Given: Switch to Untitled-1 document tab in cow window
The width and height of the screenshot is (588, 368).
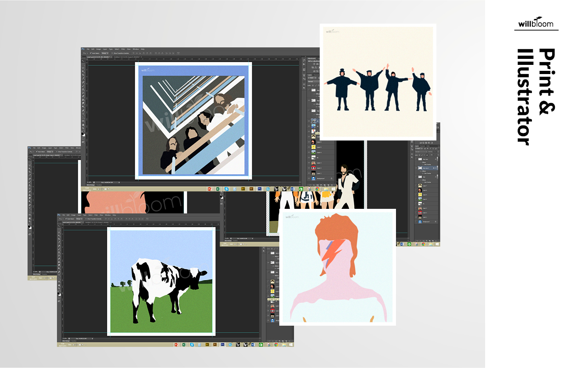Looking at the screenshot, I should coord(98,222).
